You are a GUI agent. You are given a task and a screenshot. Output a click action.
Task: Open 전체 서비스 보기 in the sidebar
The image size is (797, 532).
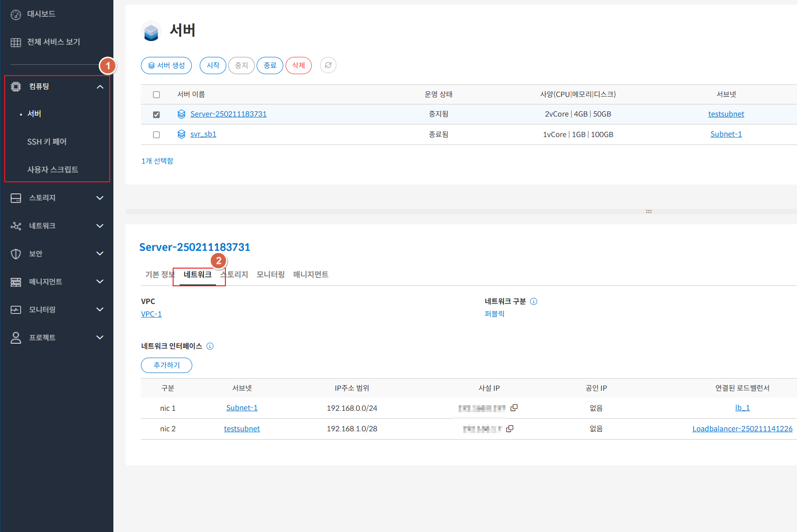coord(53,42)
